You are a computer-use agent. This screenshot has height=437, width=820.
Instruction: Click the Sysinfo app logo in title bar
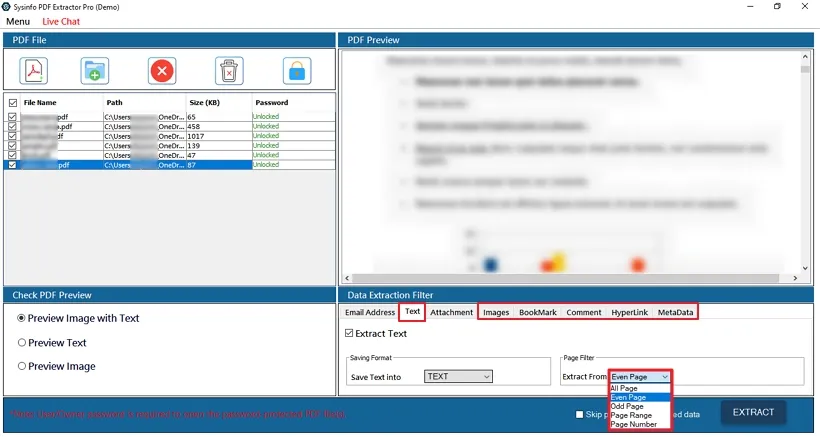(6, 7)
